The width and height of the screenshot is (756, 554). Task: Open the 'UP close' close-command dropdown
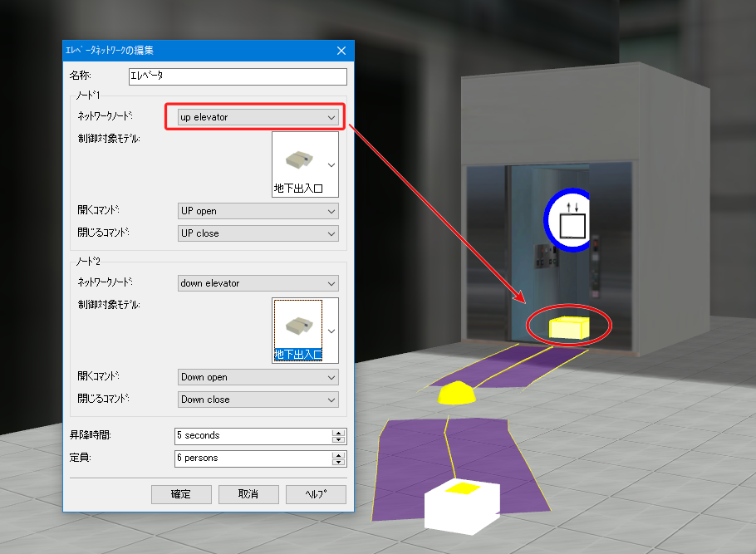click(x=258, y=233)
